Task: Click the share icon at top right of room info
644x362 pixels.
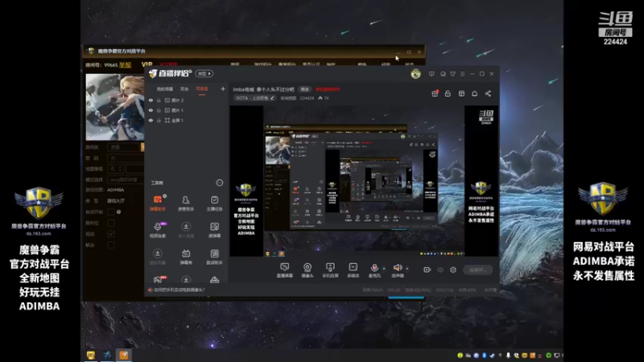Action: point(488,93)
